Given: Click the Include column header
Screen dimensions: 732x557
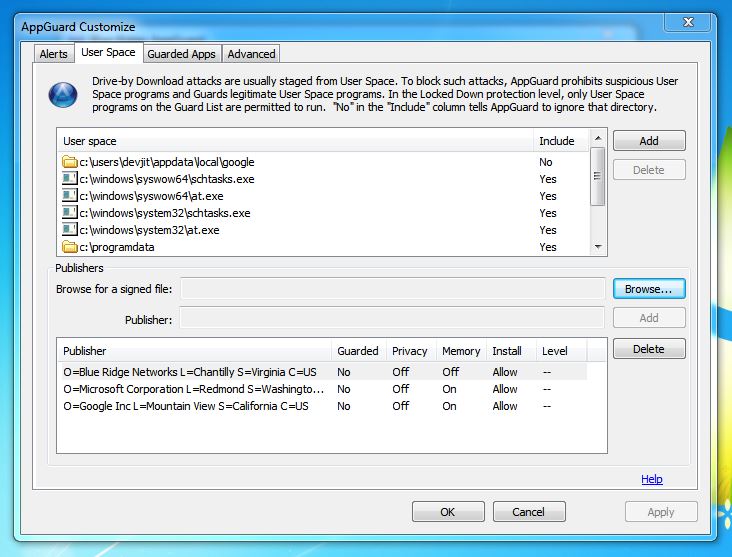Looking at the screenshot, I should click(x=561, y=141).
